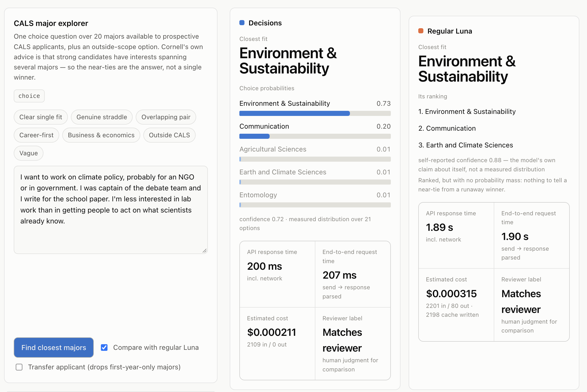
Task: Click the self-reported confidence 0.88 note
Action: (487, 165)
